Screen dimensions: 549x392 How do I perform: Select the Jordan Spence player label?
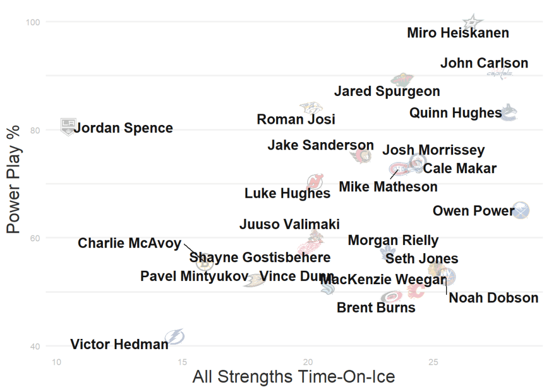pos(123,129)
